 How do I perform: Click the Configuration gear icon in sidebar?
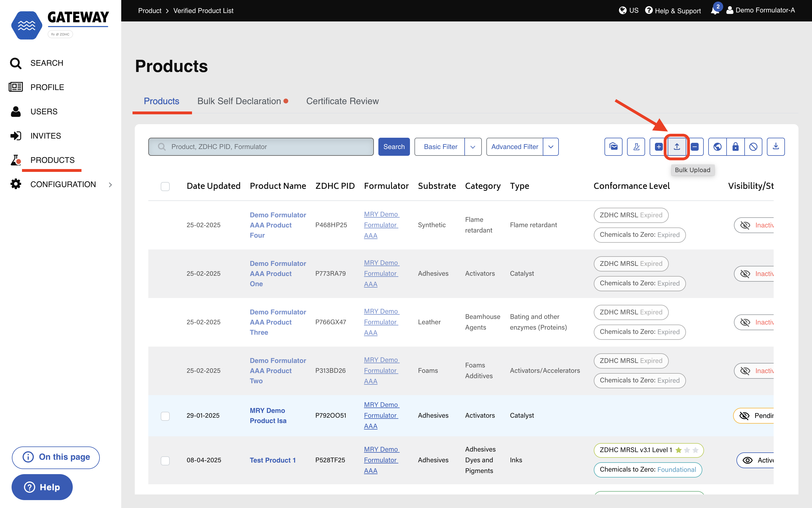coord(16,184)
